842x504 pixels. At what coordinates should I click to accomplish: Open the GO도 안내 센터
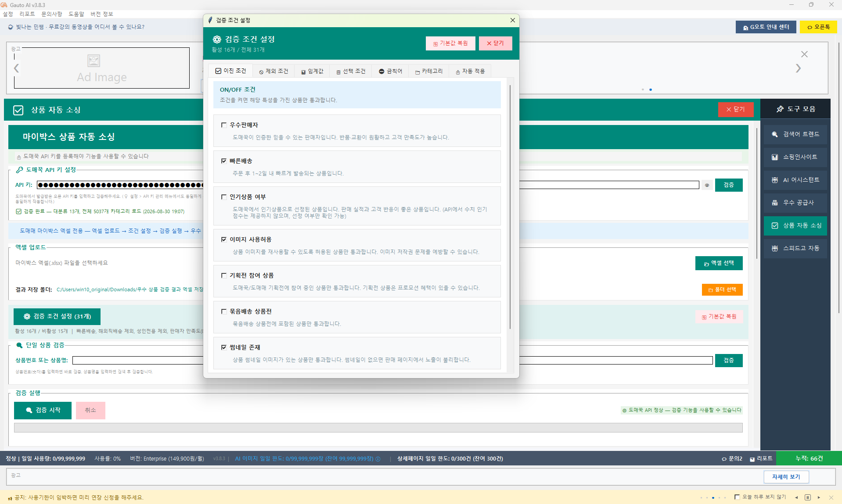click(766, 27)
